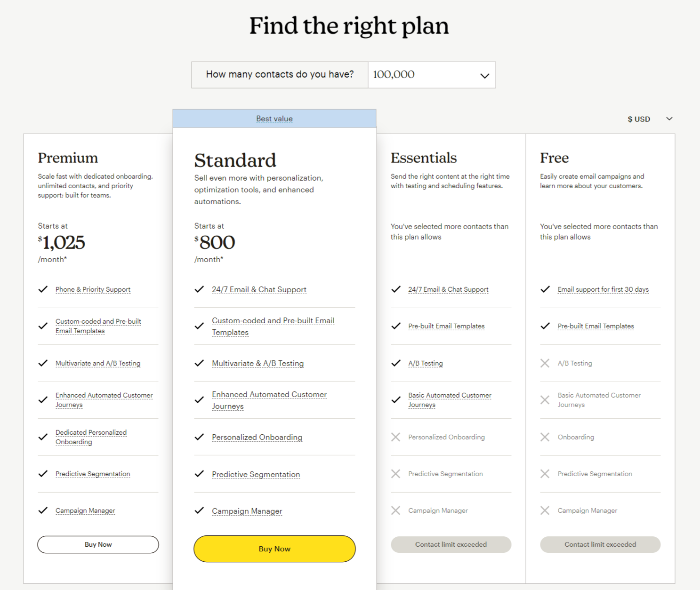
Task: Open Dedicated Personalized Onboarding link in Premium
Action: [x=91, y=437]
